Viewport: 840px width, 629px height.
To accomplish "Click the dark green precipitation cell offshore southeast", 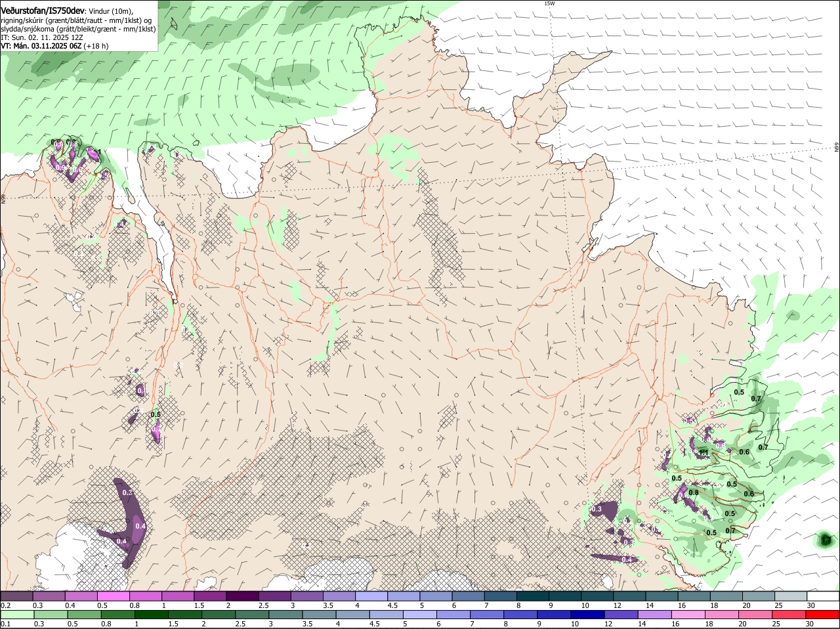I will [825, 540].
